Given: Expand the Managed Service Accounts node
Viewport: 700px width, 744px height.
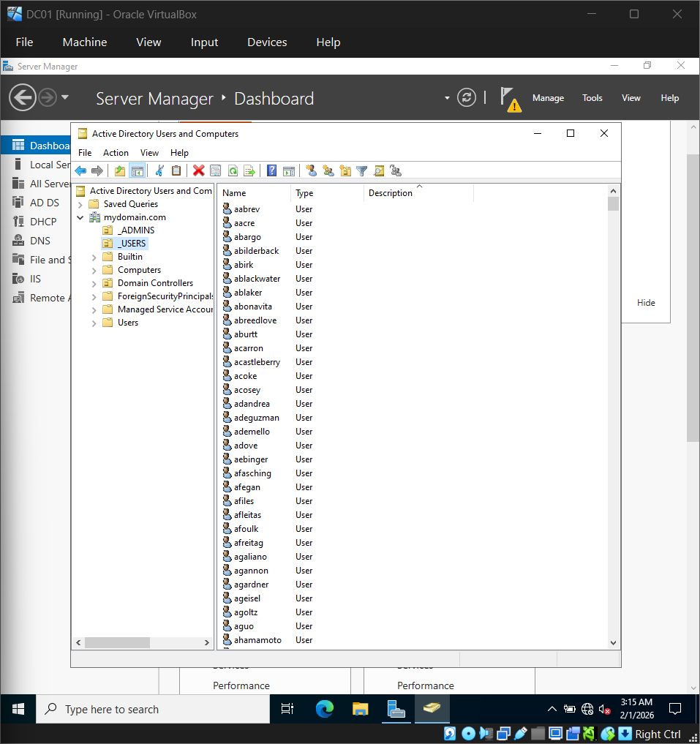Looking at the screenshot, I should coord(94,310).
